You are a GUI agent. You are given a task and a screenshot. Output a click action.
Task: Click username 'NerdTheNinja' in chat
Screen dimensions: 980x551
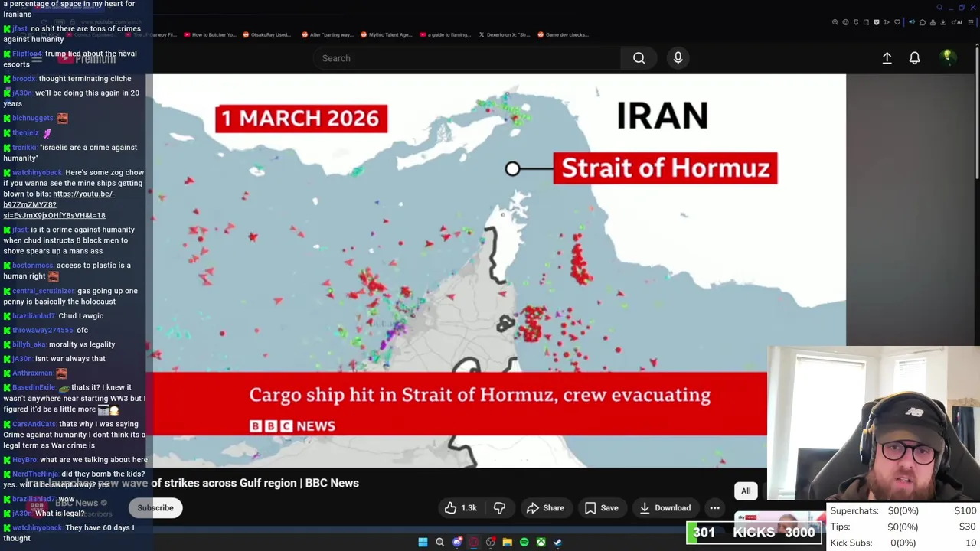[x=35, y=474]
